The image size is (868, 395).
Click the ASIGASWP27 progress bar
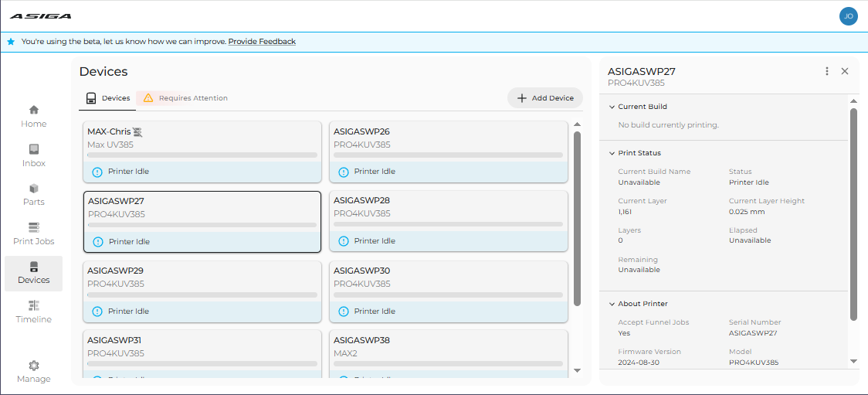(202, 225)
